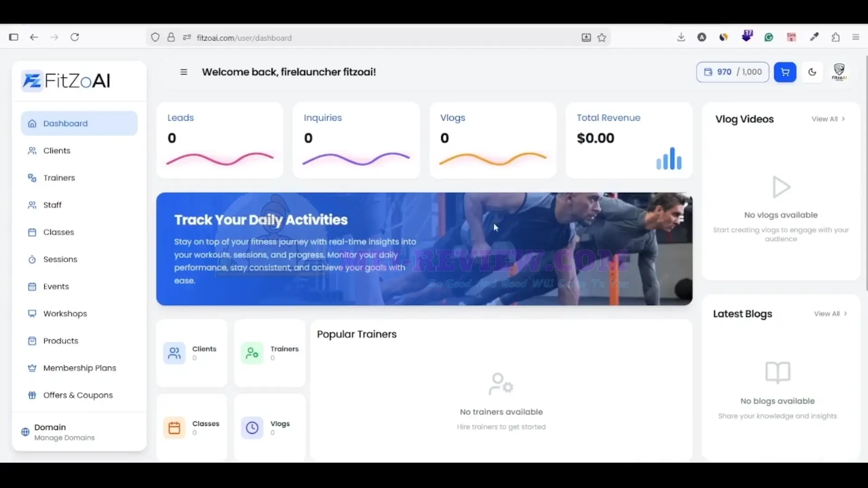Click Domain Manage Domains entry
The width and height of the screenshot is (868, 488).
tap(79, 432)
